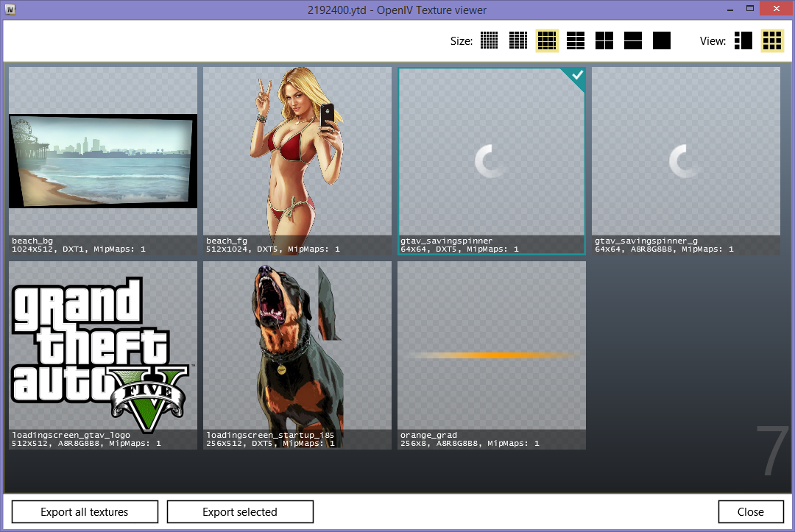Image resolution: width=795 pixels, height=532 pixels.
Task: Click the gtav_savingspinner name label
Action: pyautogui.click(x=446, y=241)
